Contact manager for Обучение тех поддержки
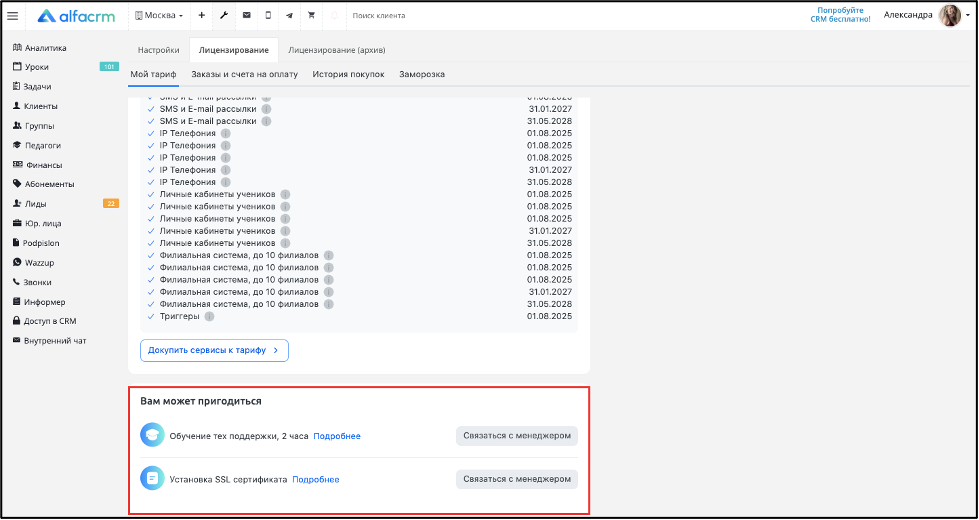The image size is (979, 520). (x=516, y=435)
